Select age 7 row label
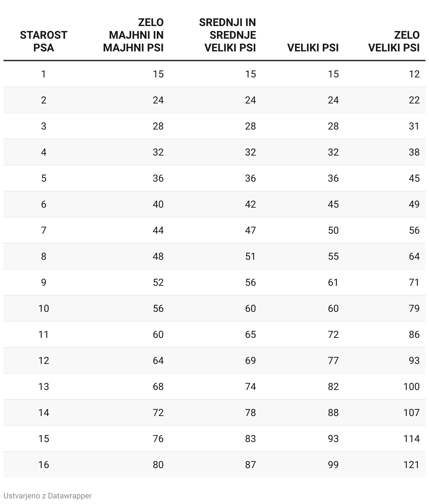 (x=44, y=230)
